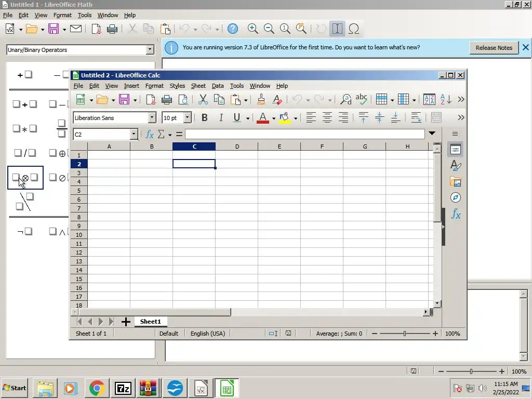Click the Print icon in Calc toolbar
Image resolution: width=532 pixels, height=399 pixels.
(167, 99)
